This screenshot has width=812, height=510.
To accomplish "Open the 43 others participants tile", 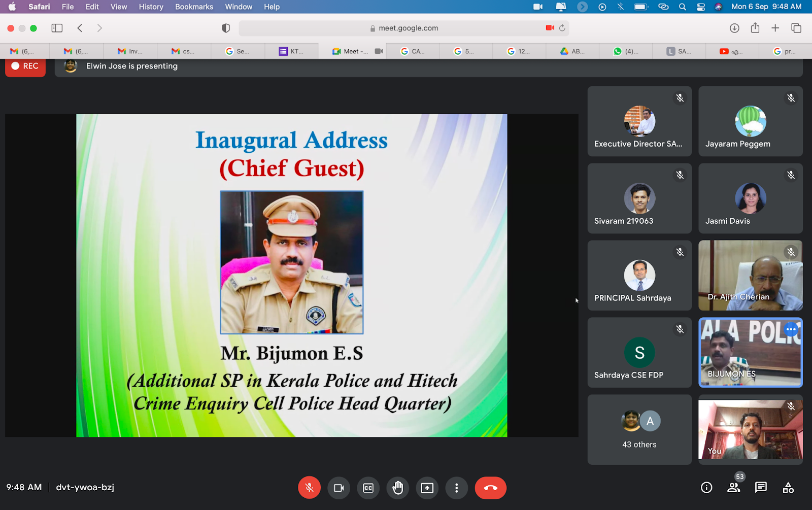I will pyautogui.click(x=639, y=430).
